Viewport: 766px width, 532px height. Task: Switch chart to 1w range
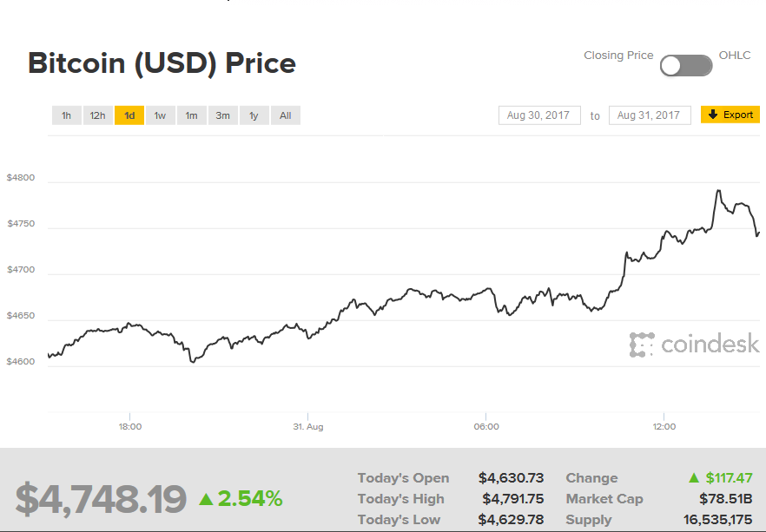point(160,115)
